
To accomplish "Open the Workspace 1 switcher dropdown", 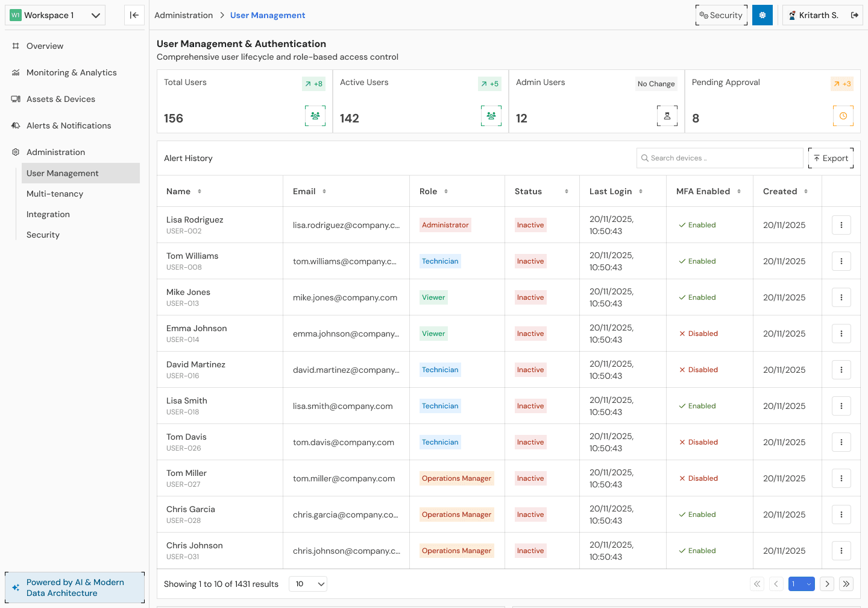I will tap(55, 15).
